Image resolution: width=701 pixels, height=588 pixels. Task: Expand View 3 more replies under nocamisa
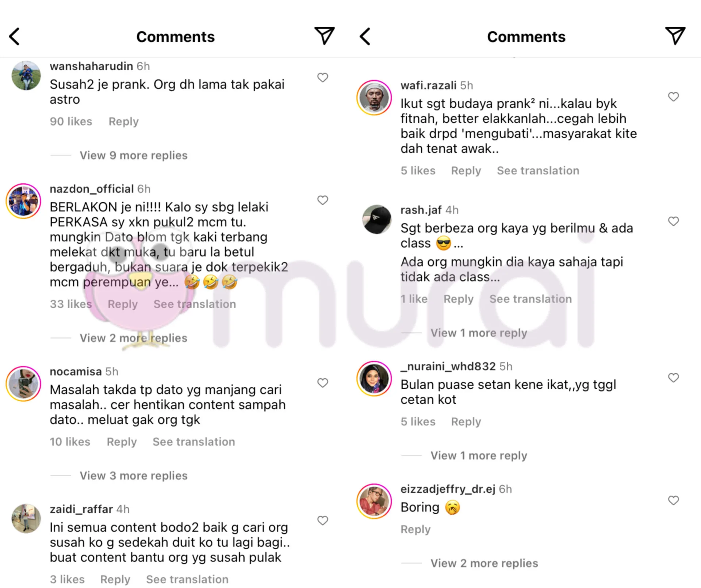pyautogui.click(x=134, y=476)
